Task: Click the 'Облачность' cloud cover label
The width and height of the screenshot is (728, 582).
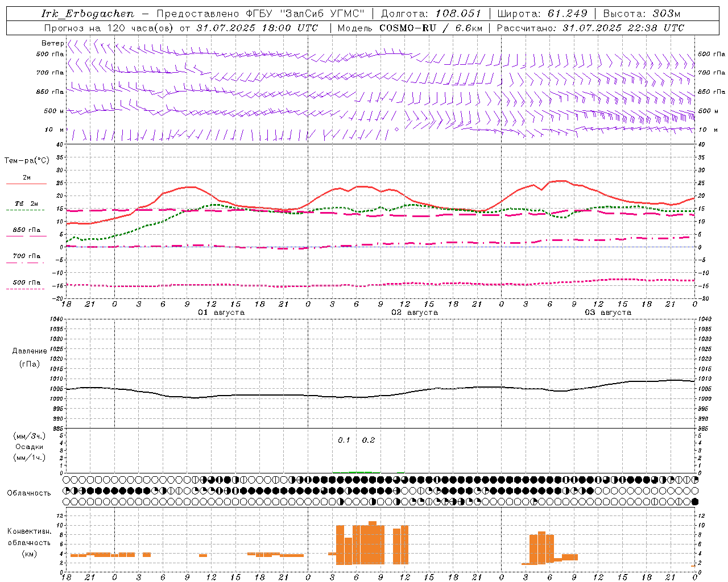Action: (29, 493)
